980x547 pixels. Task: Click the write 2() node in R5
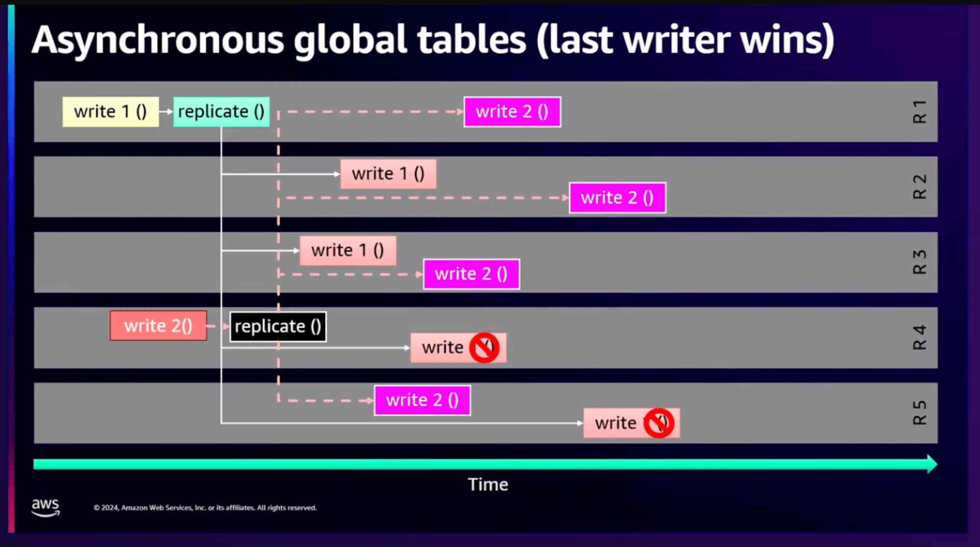pos(422,399)
